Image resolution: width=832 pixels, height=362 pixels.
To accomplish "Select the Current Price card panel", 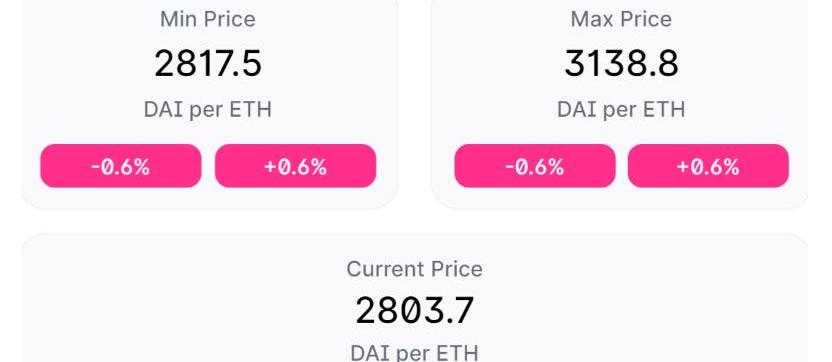I will (414, 297).
